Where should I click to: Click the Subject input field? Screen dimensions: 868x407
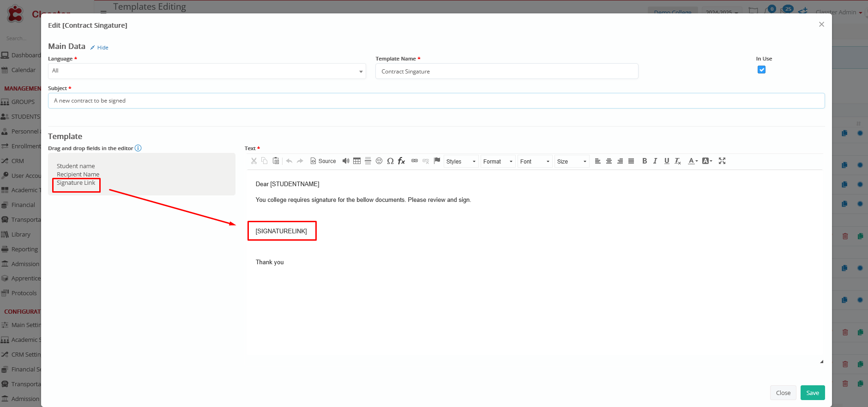pos(436,101)
